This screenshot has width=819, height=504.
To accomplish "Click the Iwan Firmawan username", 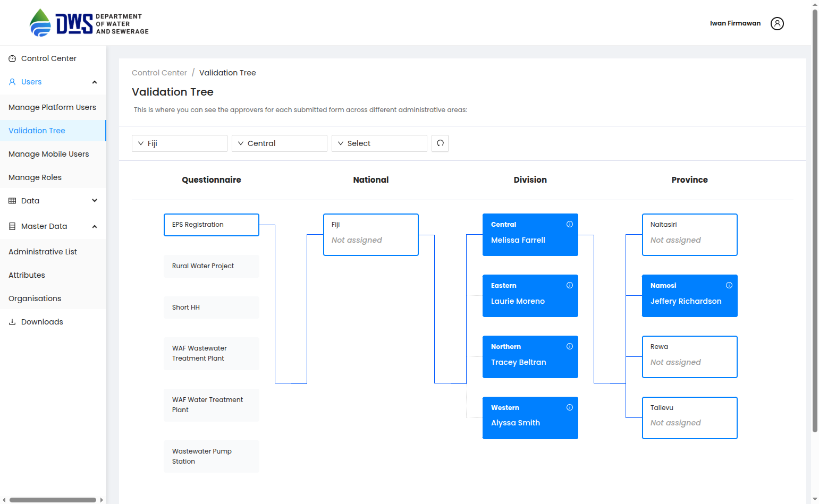I will point(735,23).
